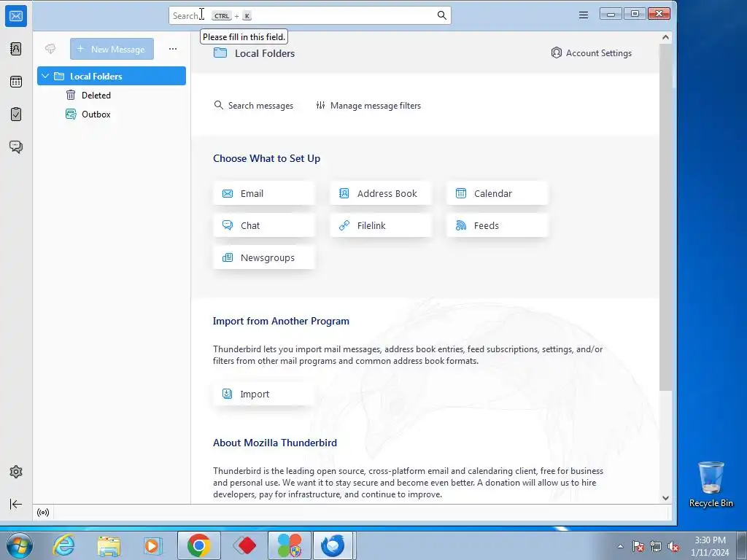Open folder pane options ellipsis
Image resolution: width=747 pixels, height=560 pixels.
tap(173, 49)
